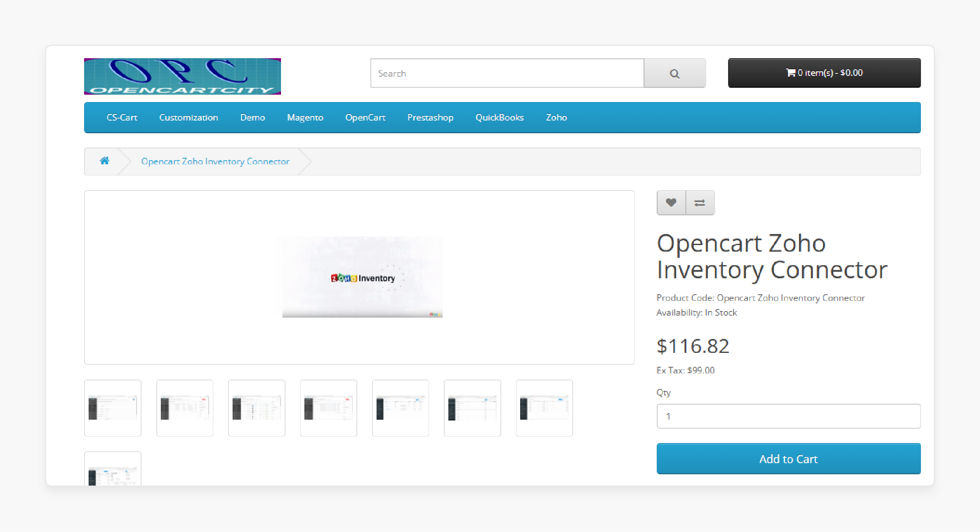980x532 pixels.
Task: Select Demo in the navigation bar
Action: 253,118
